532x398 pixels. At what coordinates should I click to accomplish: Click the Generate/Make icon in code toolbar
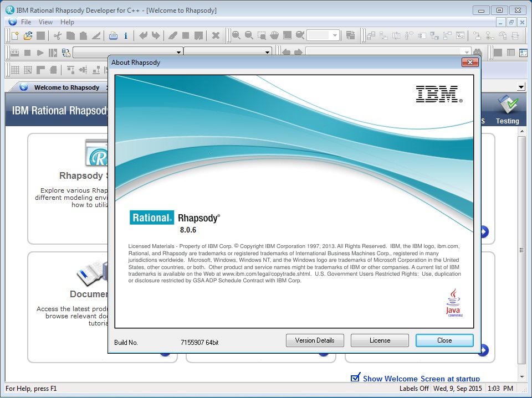[14, 53]
